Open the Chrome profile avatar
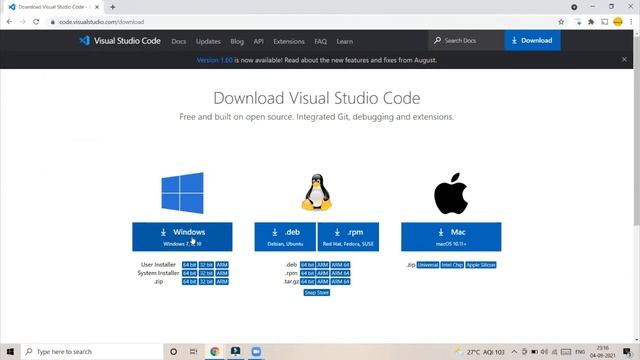The image size is (640, 360). [618, 22]
